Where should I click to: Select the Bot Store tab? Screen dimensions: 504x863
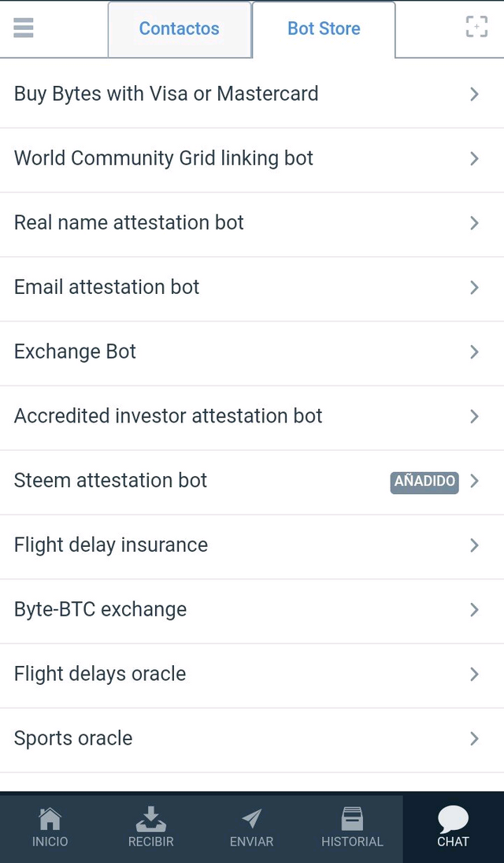click(324, 29)
